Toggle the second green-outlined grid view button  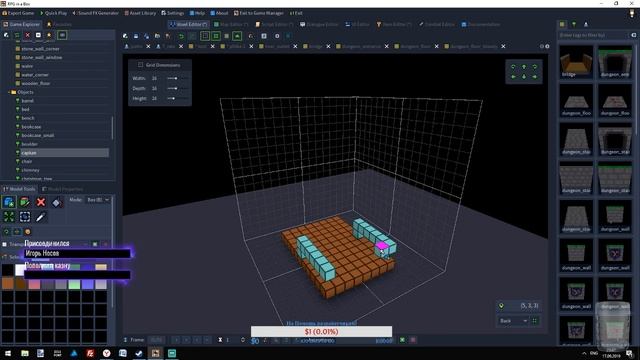click(x=216, y=36)
